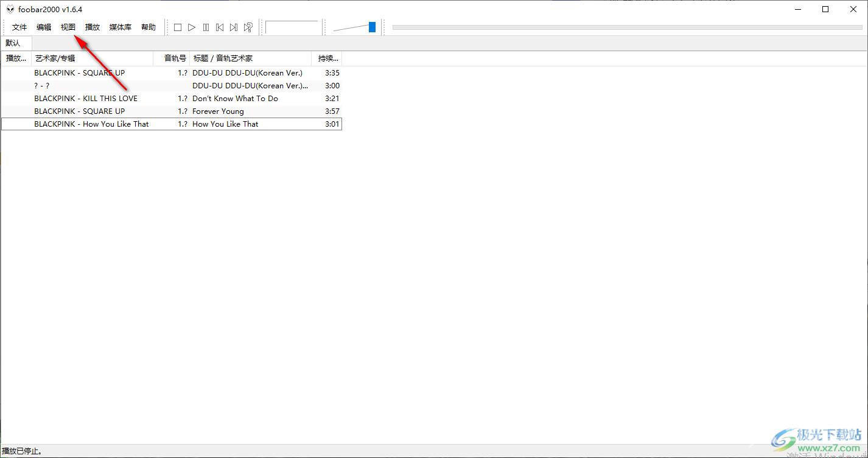Open the 编辑 menu

click(44, 27)
